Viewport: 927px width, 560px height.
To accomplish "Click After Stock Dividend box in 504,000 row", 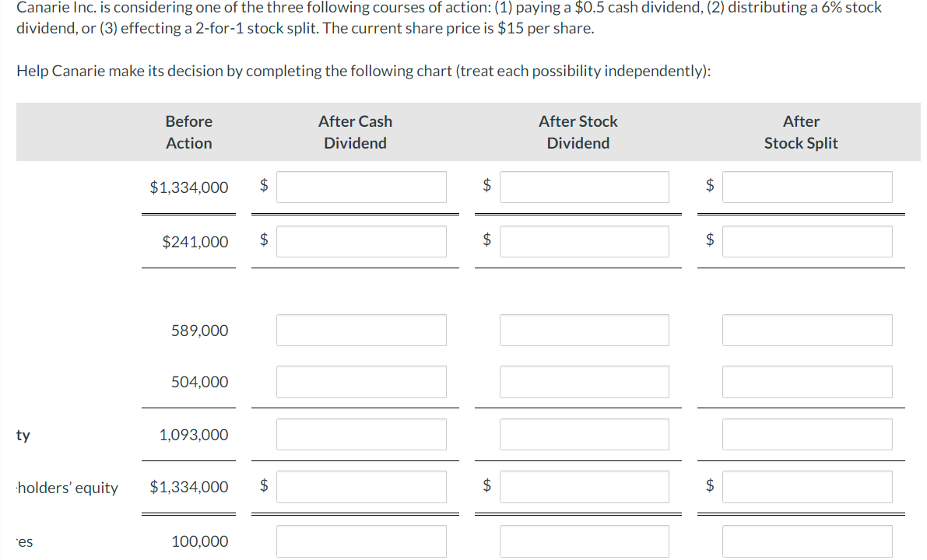I will point(584,382).
